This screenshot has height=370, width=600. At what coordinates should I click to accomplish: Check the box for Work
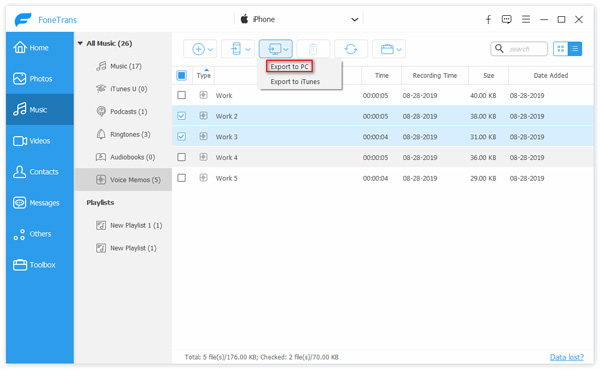tap(182, 95)
